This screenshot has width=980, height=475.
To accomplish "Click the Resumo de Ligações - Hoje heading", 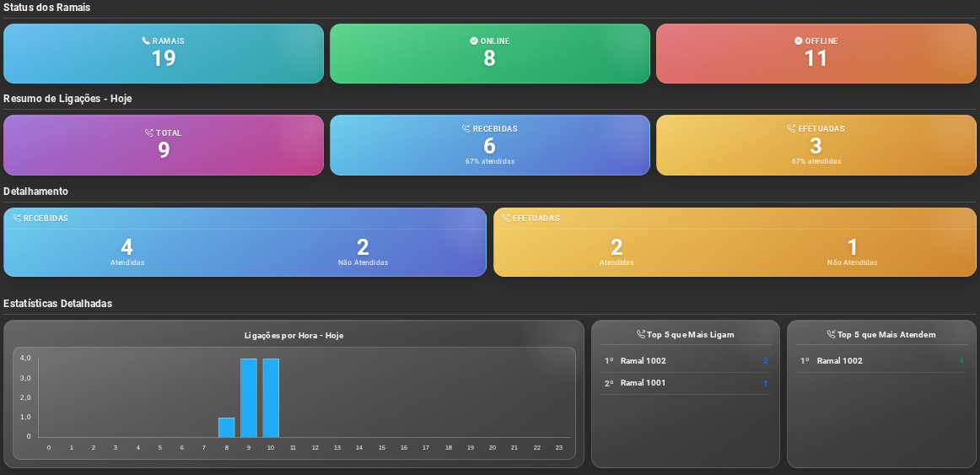I will [67, 99].
